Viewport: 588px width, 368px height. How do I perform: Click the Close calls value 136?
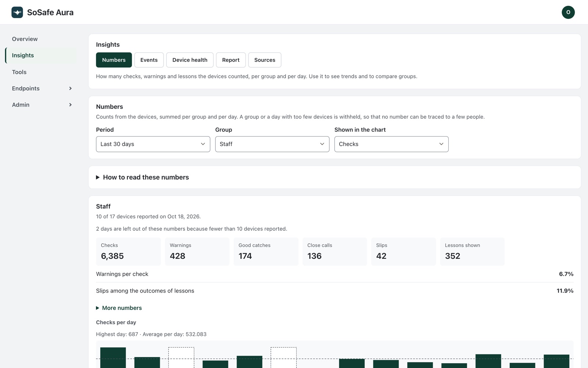pos(315,256)
